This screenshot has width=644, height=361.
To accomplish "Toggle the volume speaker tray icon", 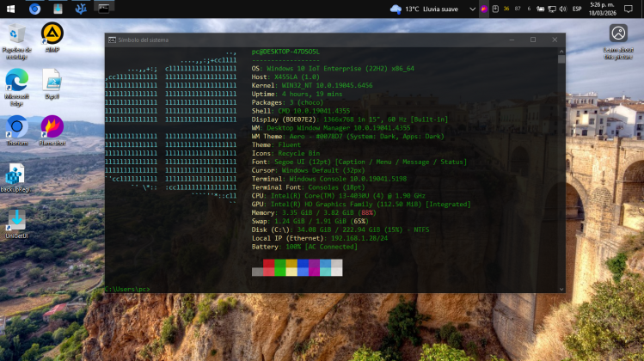I will 562,9.
